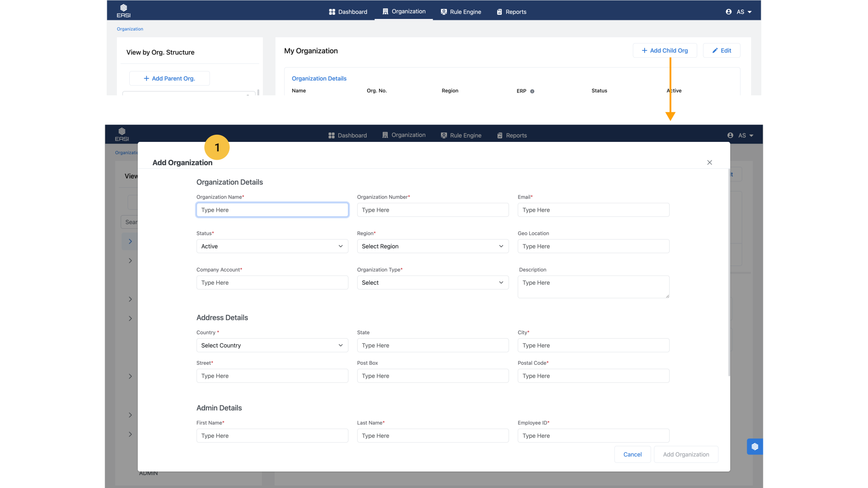Click the ERP info icon
This screenshot has width=868, height=488.
532,91
